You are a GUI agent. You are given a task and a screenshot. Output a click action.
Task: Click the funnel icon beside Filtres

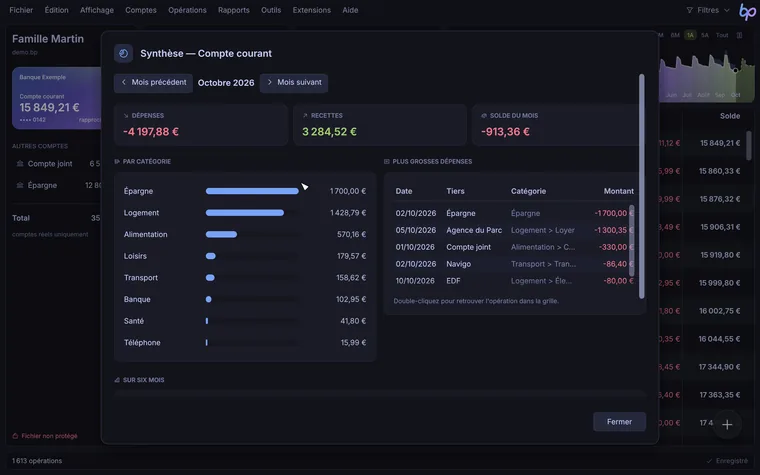coord(689,10)
